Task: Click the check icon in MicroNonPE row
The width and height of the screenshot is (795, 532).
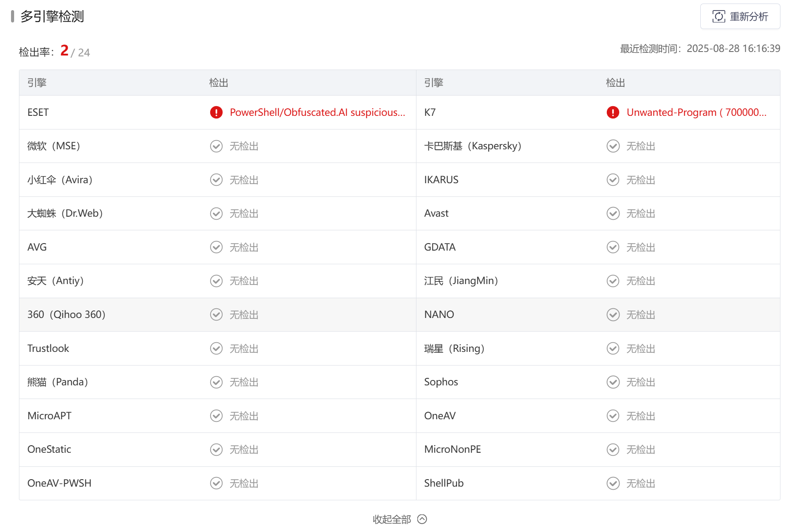Action: pos(613,450)
